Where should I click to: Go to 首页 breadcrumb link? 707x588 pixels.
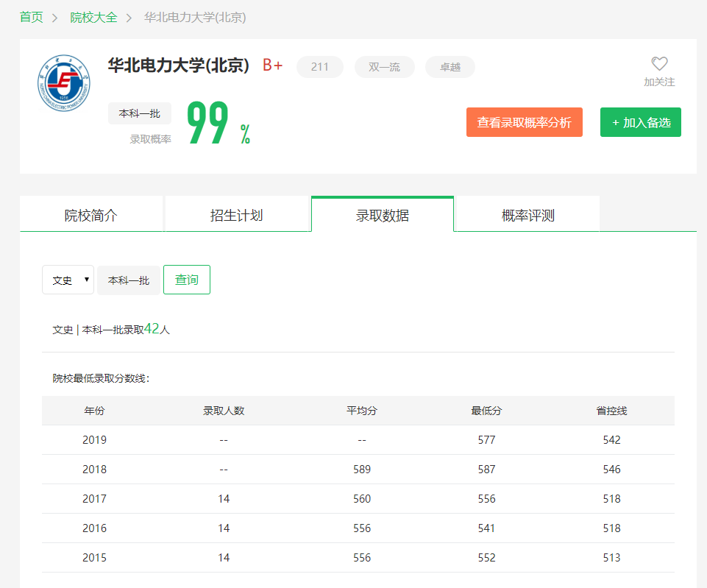(32, 18)
